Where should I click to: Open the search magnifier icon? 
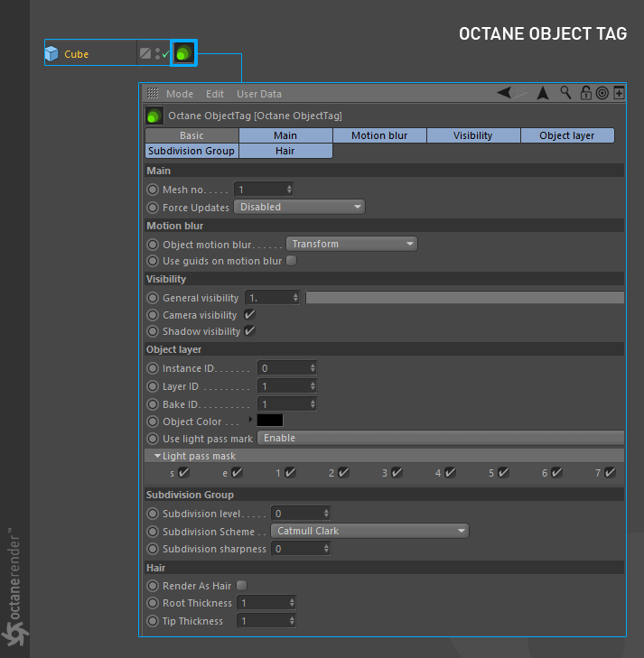click(565, 92)
